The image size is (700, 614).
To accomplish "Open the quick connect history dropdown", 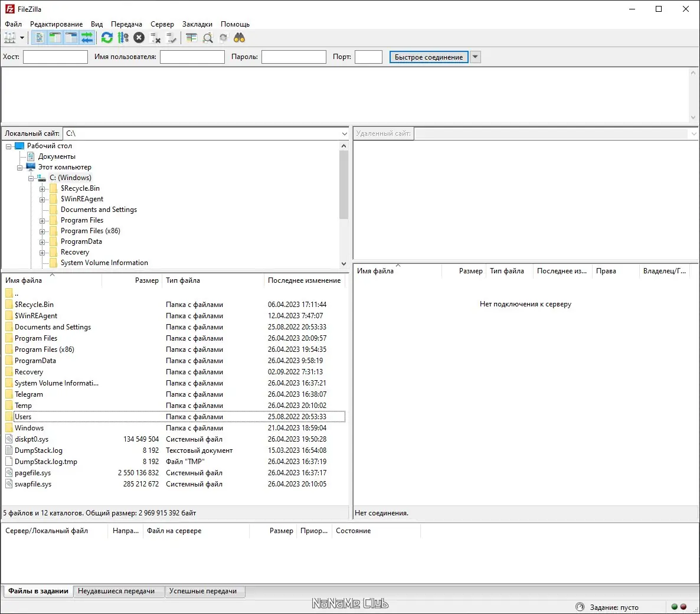I will (x=476, y=57).
